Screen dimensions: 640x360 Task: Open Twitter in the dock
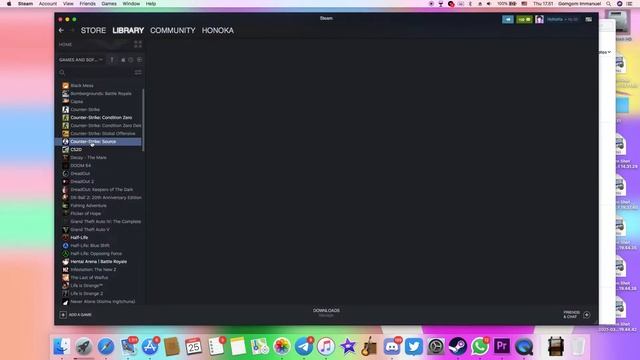[414, 347]
